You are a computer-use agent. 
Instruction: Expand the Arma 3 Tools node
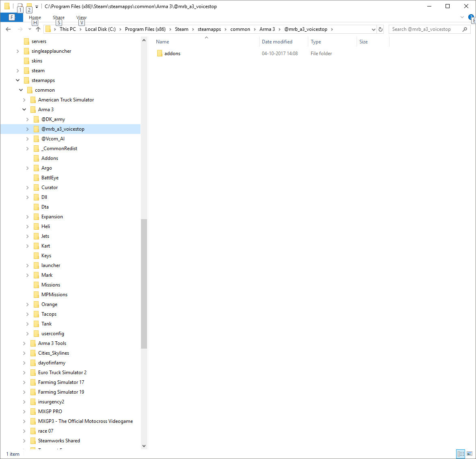[24, 343]
